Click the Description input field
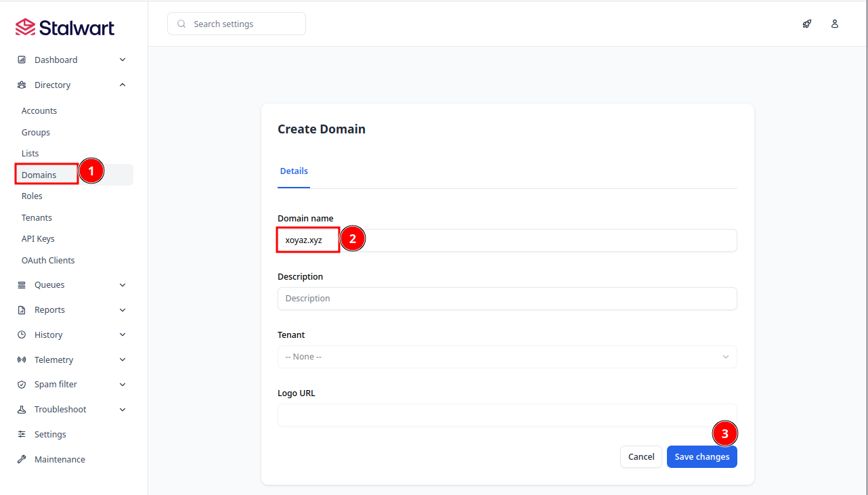868x495 pixels. 506,299
